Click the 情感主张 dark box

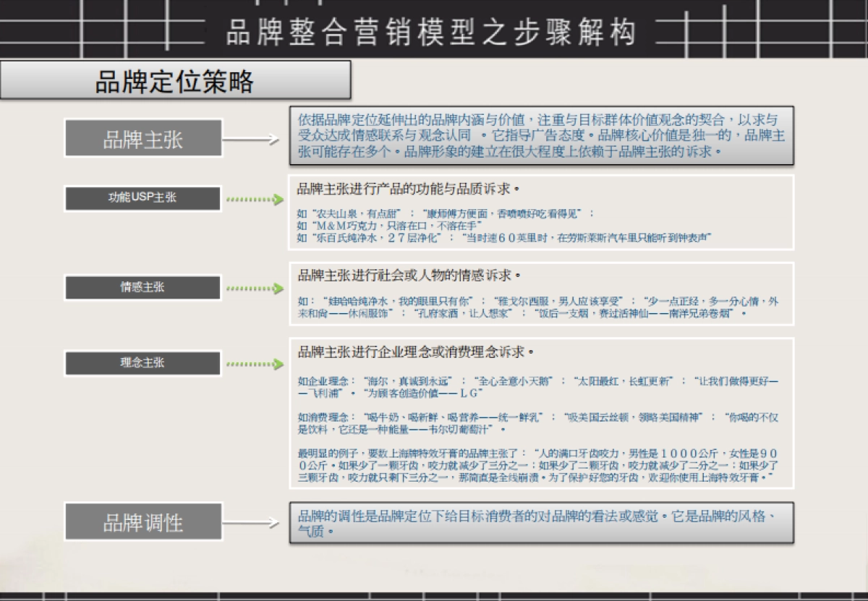pyautogui.click(x=142, y=287)
